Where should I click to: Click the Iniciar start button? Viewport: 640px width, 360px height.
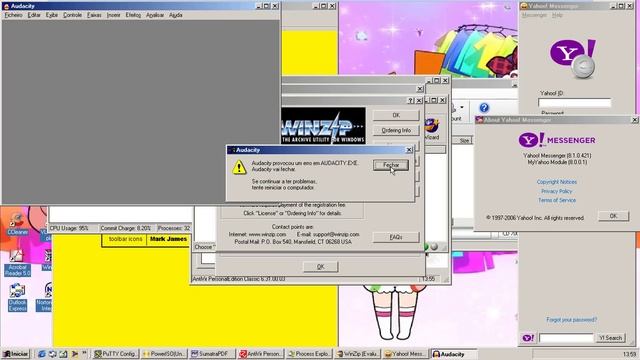coord(16,354)
